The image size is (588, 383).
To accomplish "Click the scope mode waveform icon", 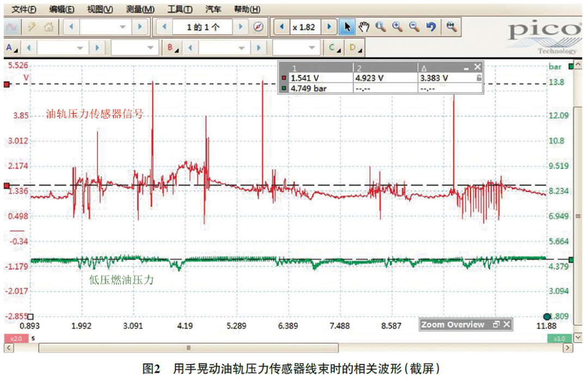I will click(x=11, y=27).
